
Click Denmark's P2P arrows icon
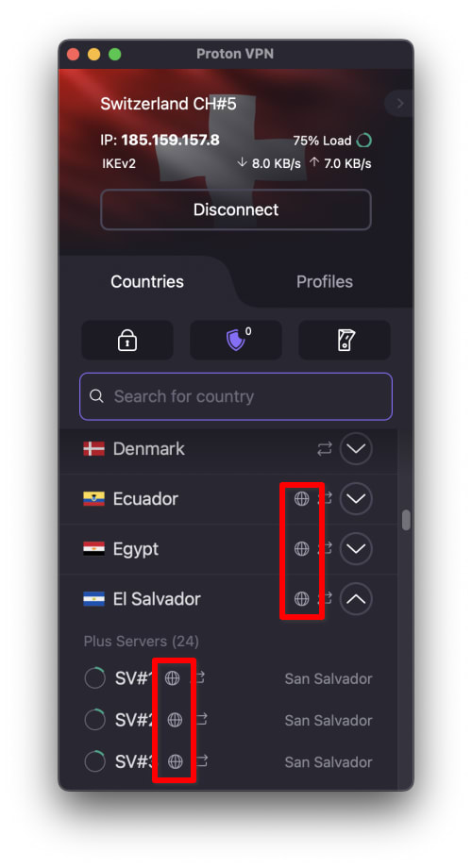325,448
